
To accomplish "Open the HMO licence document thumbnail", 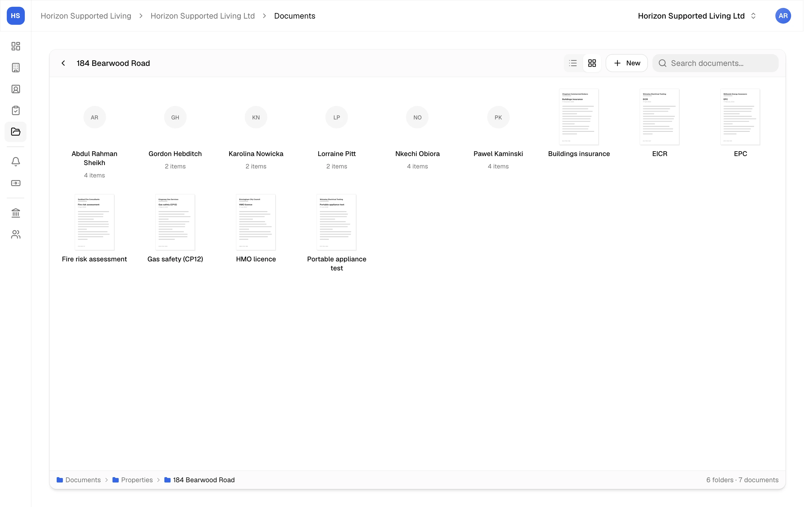I will pyautogui.click(x=256, y=222).
